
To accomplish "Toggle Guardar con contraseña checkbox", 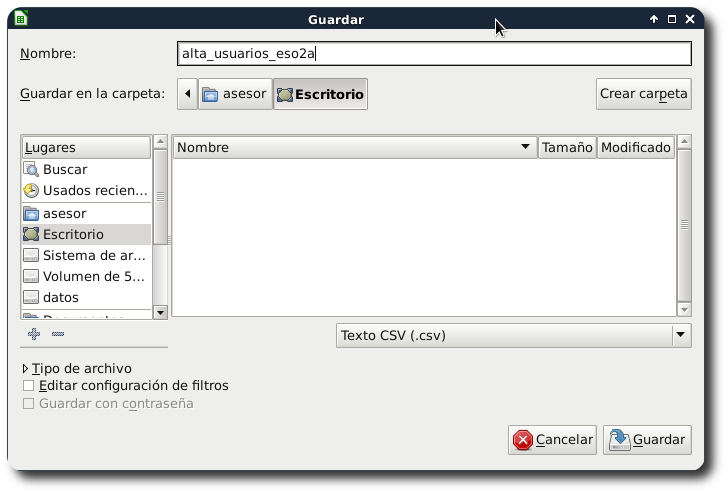I will coord(28,403).
